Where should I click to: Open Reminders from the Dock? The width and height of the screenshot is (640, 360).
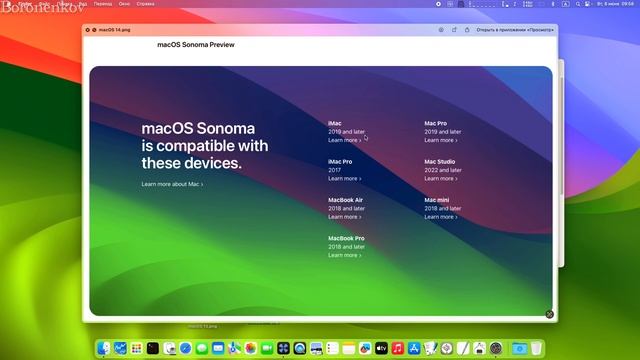point(332,348)
